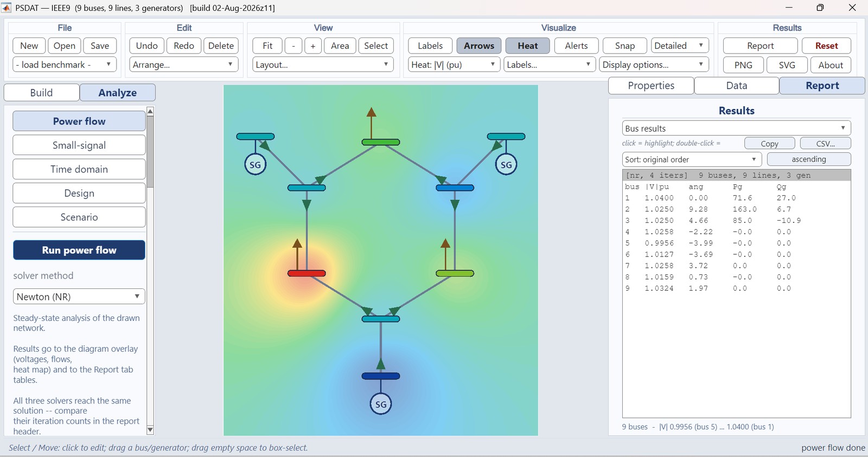Select the teal junction bus above bottom generator line
The width and height of the screenshot is (868, 457).
coord(381,319)
